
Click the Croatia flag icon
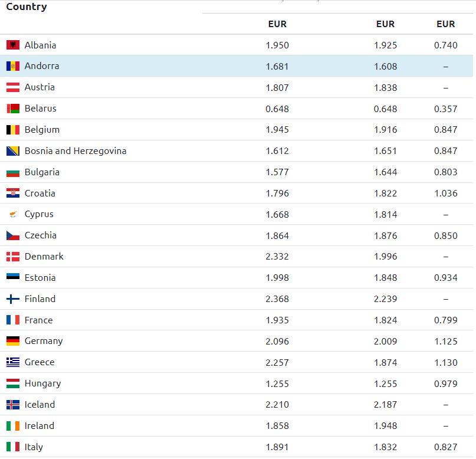[13, 194]
